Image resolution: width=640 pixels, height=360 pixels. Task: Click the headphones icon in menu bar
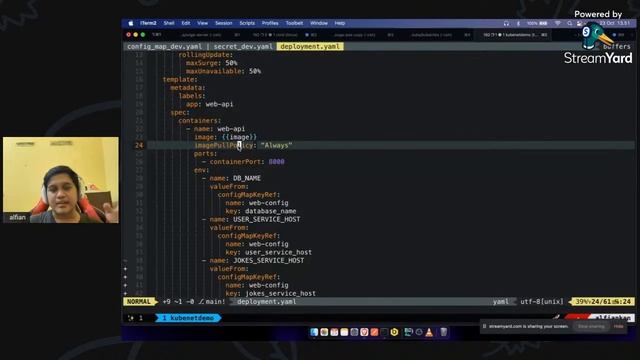pyautogui.click(x=506, y=23)
